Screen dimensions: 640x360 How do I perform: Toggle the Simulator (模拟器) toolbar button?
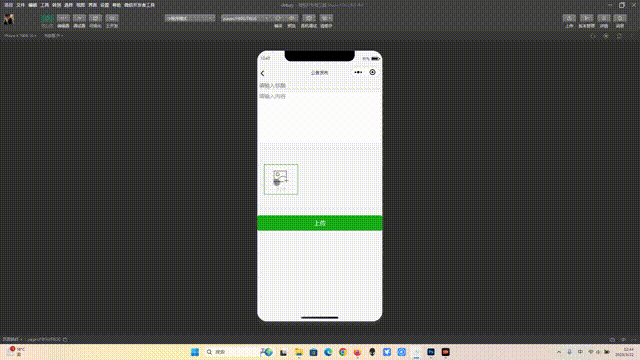[x=47, y=18]
